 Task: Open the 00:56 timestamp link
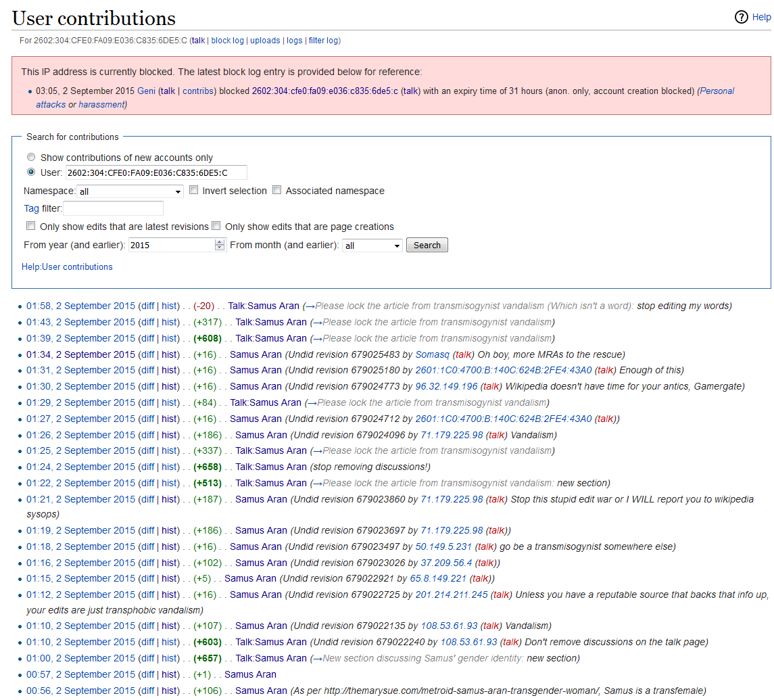80,691
